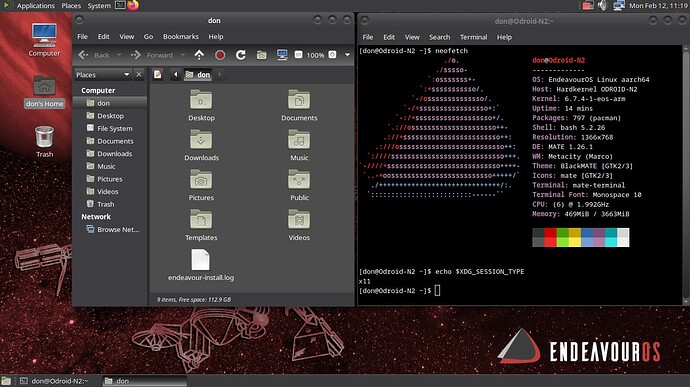The image size is (690, 387).
Task: Click Show Desktop button in bottom panel
Action: [x=6, y=381]
